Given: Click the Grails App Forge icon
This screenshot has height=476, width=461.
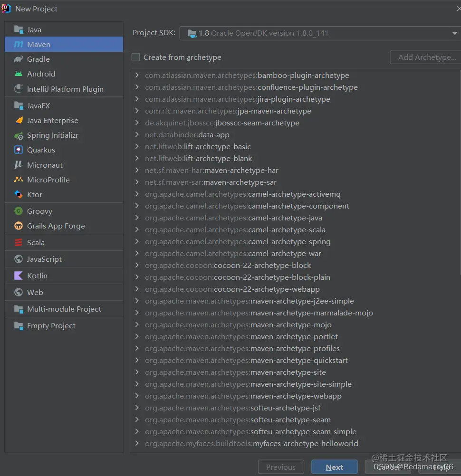Looking at the screenshot, I should 19,226.
